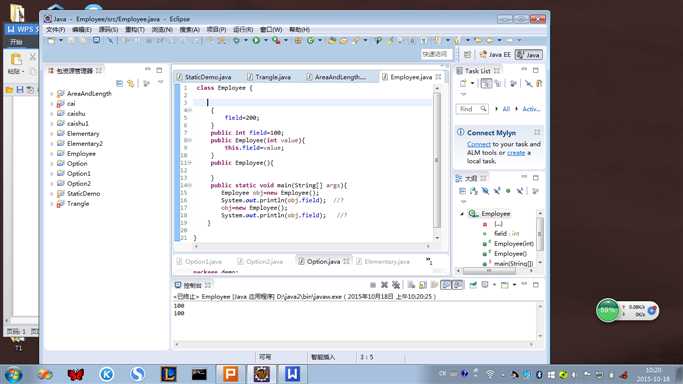The width and height of the screenshot is (683, 384).
Task: Click Sort icon in Outline toolbar
Action: tap(473, 191)
